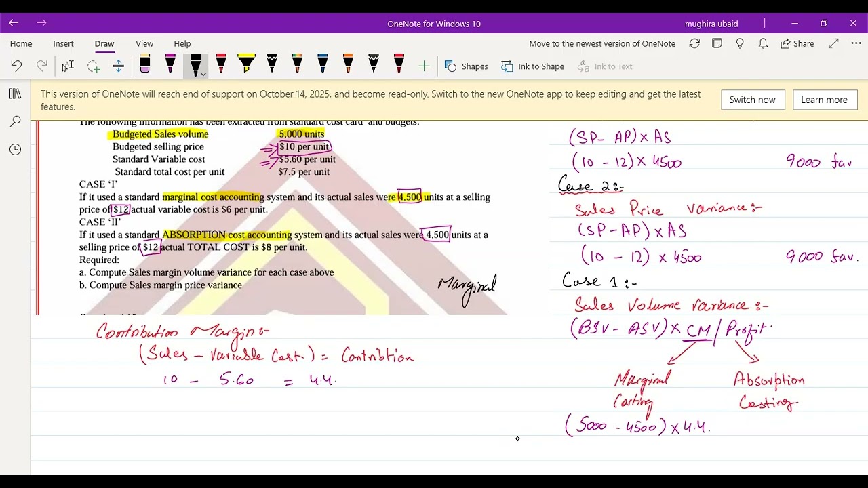Viewport: 868px width, 488px height.
Task: Click the text Budgeted Sales volume
Action: 160,134
